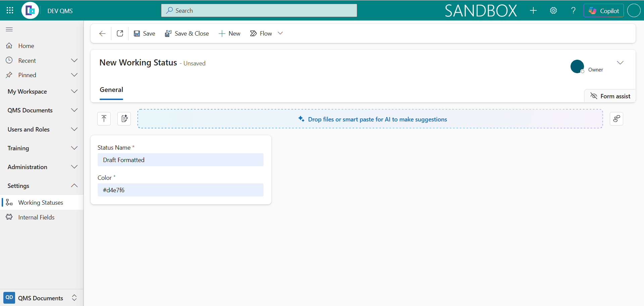Click the settings gear icon
This screenshot has height=306, width=644.
[553, 10]
